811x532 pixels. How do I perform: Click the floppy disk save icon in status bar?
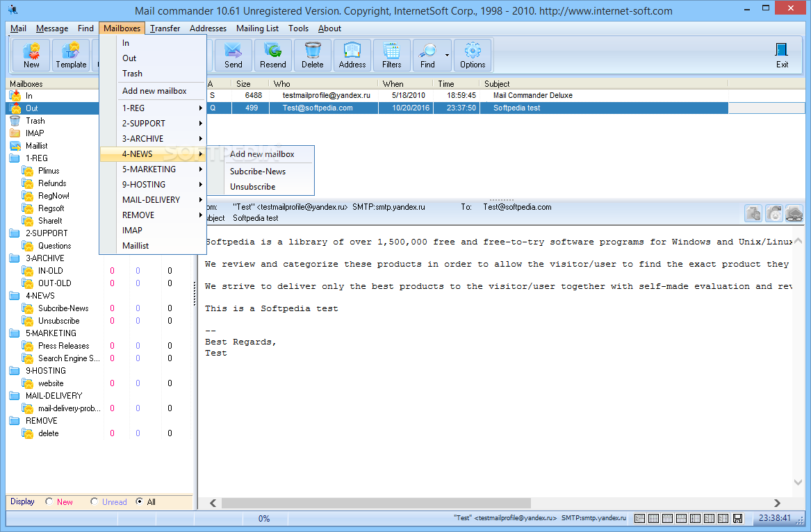(737, 518)
